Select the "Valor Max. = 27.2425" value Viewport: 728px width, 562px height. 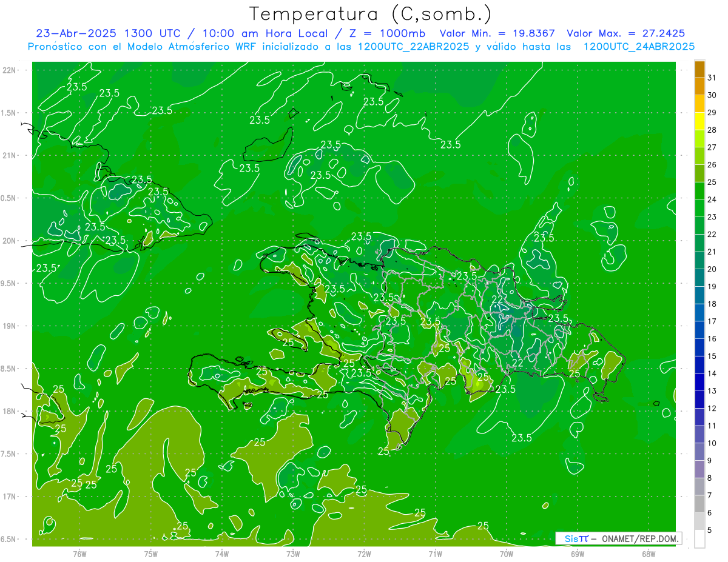click(x=626, y=33)
